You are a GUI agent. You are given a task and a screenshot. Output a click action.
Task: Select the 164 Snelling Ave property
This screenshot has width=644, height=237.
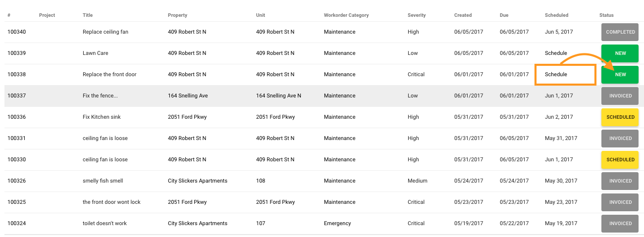coord(188,96)
